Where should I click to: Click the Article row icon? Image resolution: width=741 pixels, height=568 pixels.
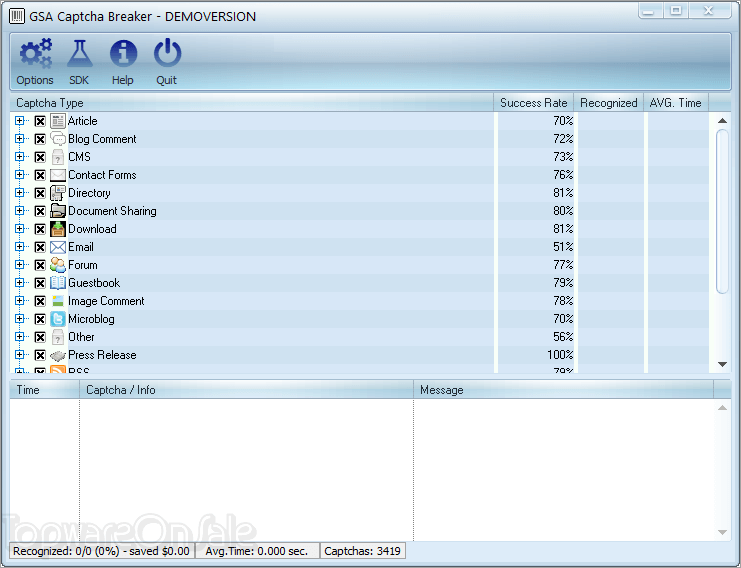tap(58, 121)
